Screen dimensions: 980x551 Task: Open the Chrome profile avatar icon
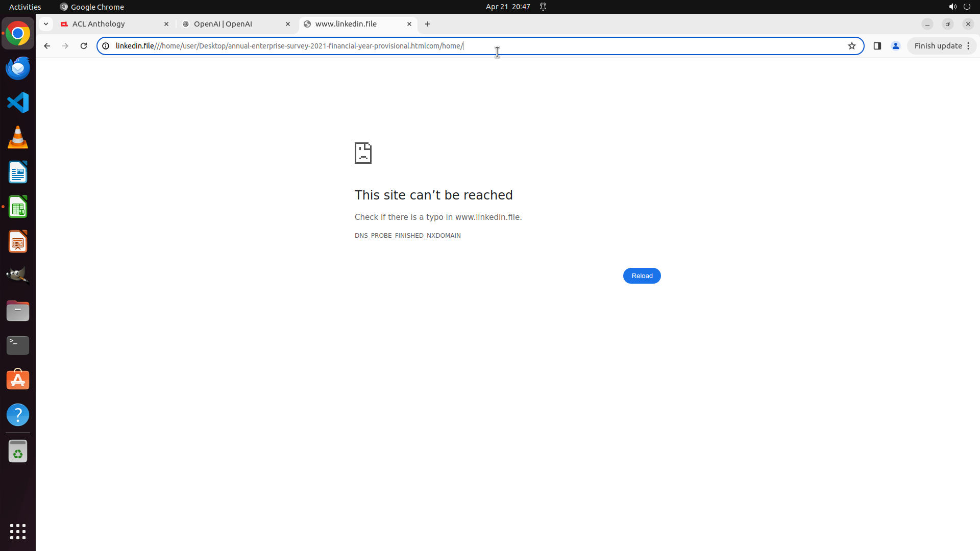click(895, 46)
